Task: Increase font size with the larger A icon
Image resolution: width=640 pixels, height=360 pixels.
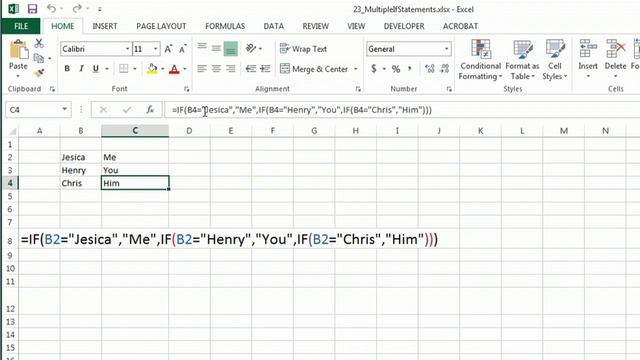Action: pyautogui.click(x=168, y=49)
